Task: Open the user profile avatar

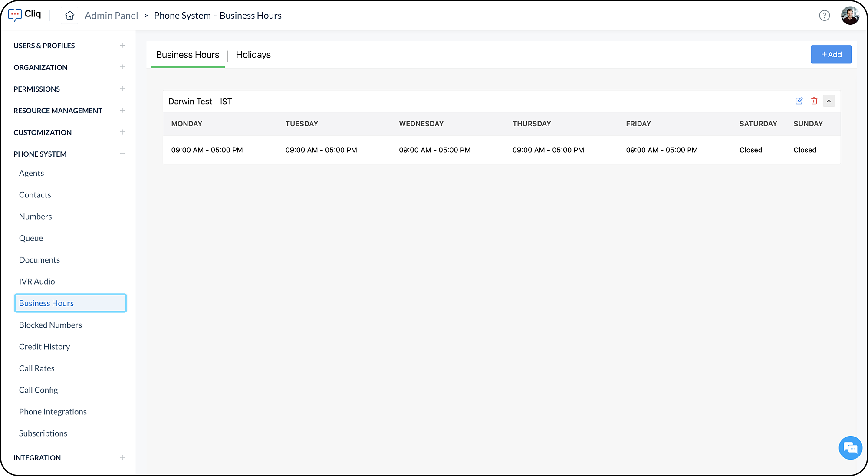Action: (x=850, y=16)
